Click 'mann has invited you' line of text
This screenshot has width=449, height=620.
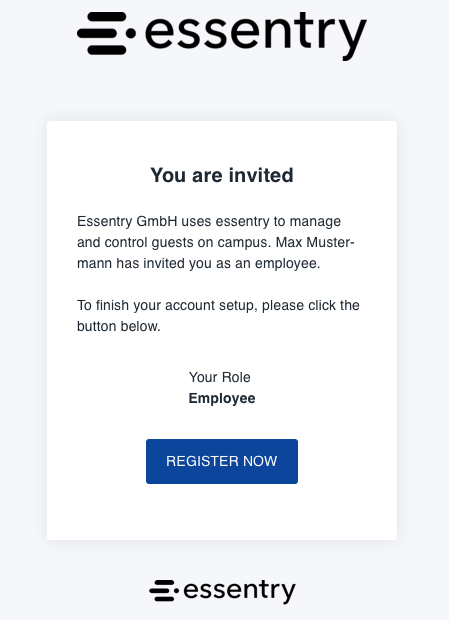tap(144, 263)
